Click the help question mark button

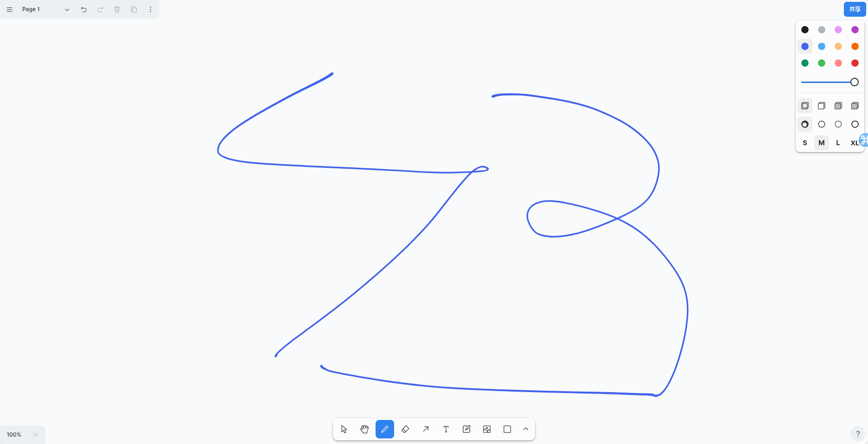[857, 434]
